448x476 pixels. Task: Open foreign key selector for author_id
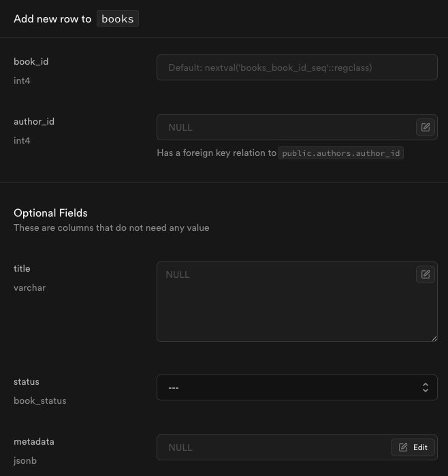click(x=426, y=127)
